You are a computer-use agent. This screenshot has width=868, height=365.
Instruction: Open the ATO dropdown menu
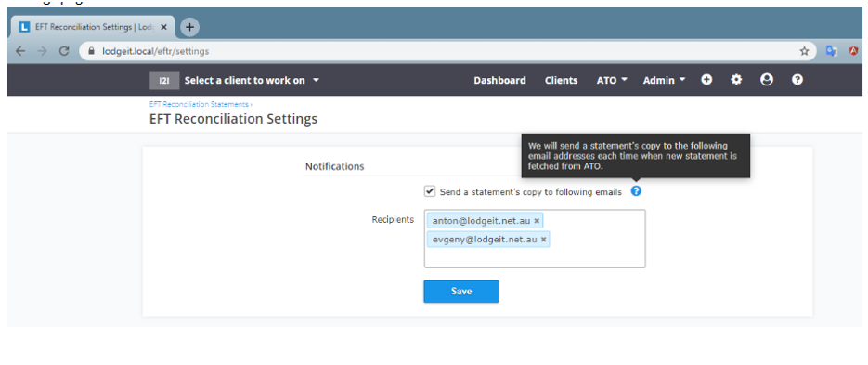click(x=612, y=80)
